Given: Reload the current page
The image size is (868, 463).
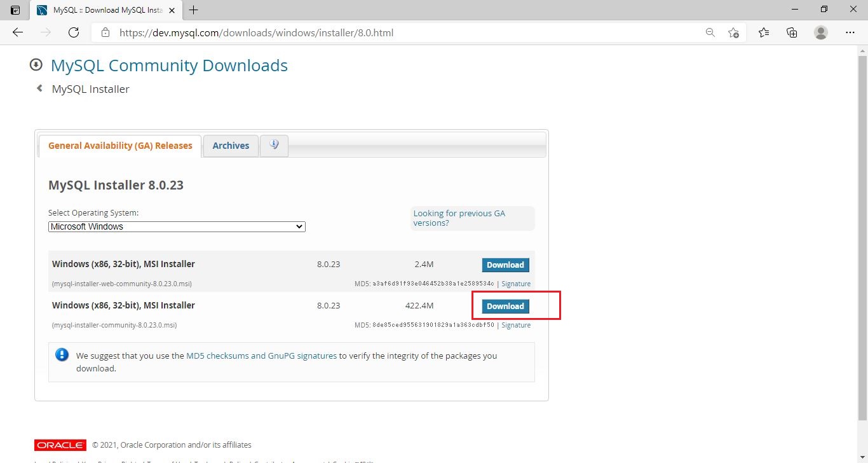Looking at the screenshot, I should (74, 32).
